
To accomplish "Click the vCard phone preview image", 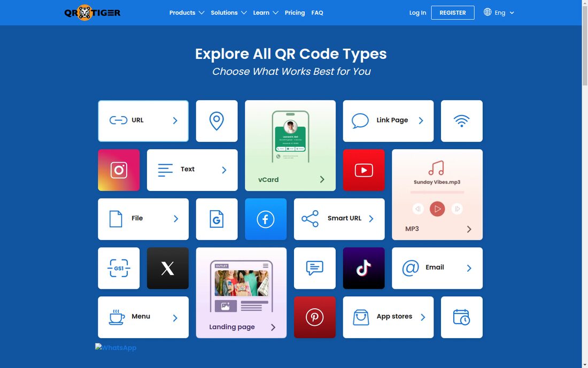I will click(290, 136).
